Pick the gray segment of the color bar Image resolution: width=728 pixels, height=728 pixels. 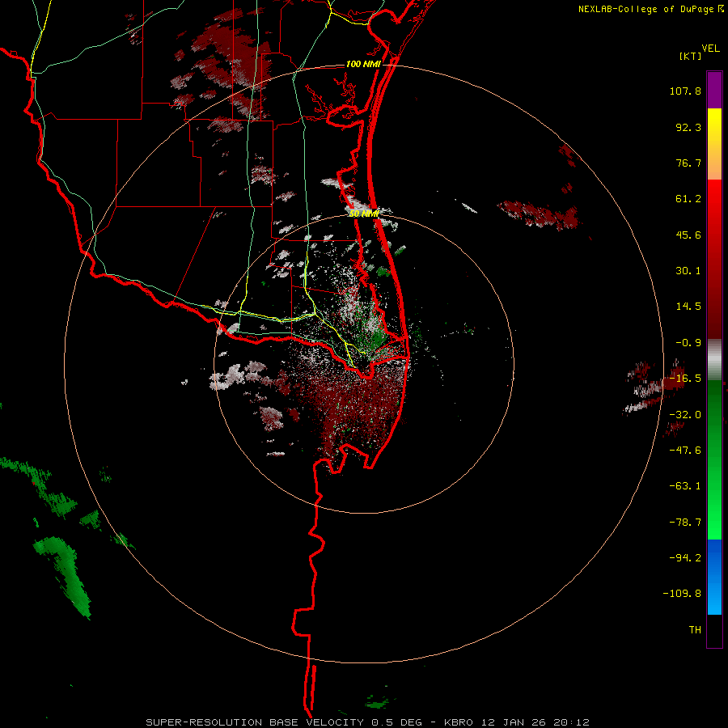pyautogui.click(x=714, y=359)
